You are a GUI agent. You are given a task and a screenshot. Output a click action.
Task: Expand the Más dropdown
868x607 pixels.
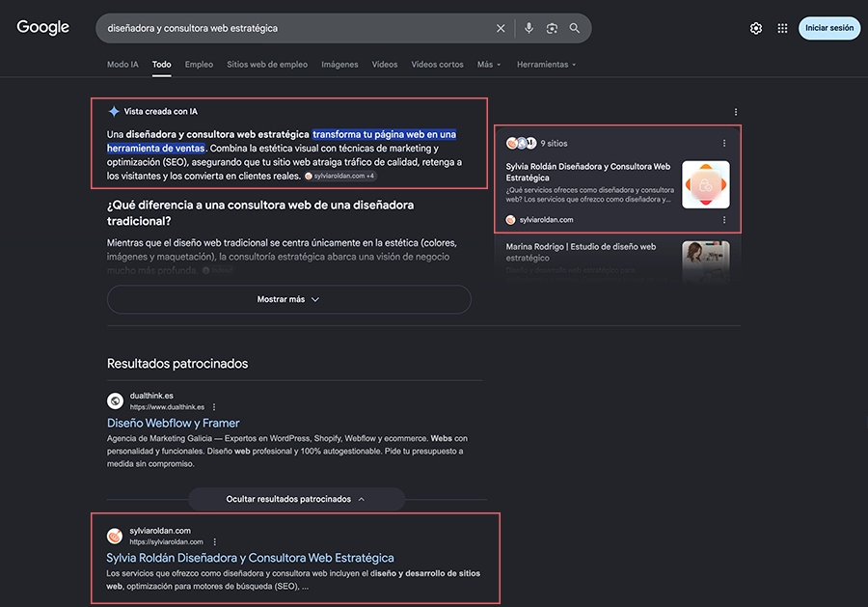489,65
